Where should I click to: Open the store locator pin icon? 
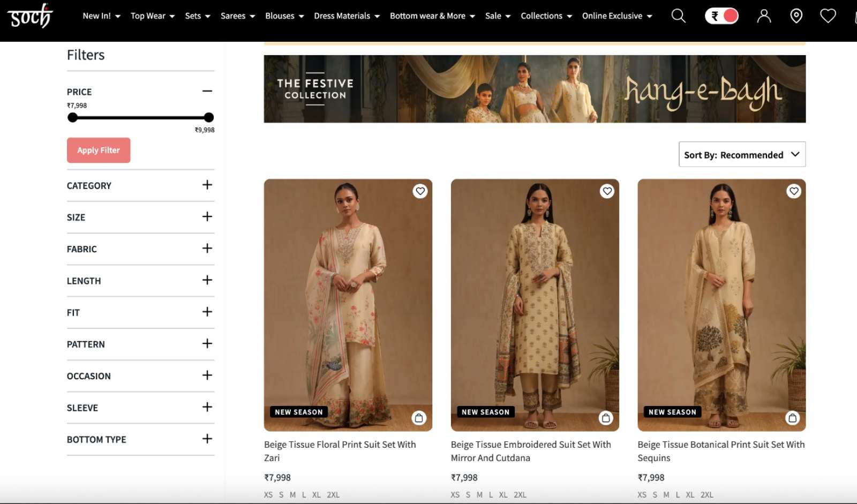[796, 16]
